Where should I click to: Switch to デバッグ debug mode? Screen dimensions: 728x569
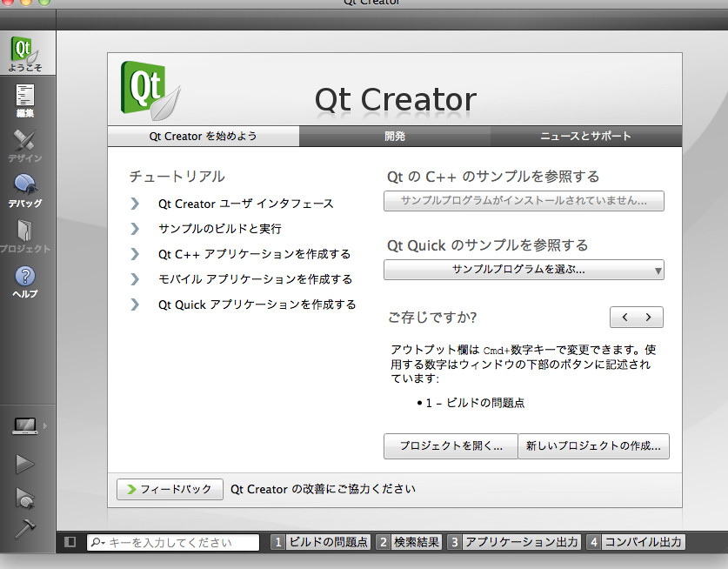(24, 191)
